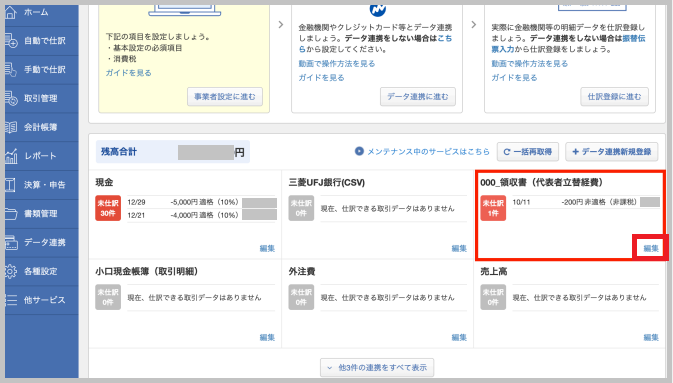Open 自動で仕訳 menu item
This screenshot has height=383, width=673.
[42, 41]
